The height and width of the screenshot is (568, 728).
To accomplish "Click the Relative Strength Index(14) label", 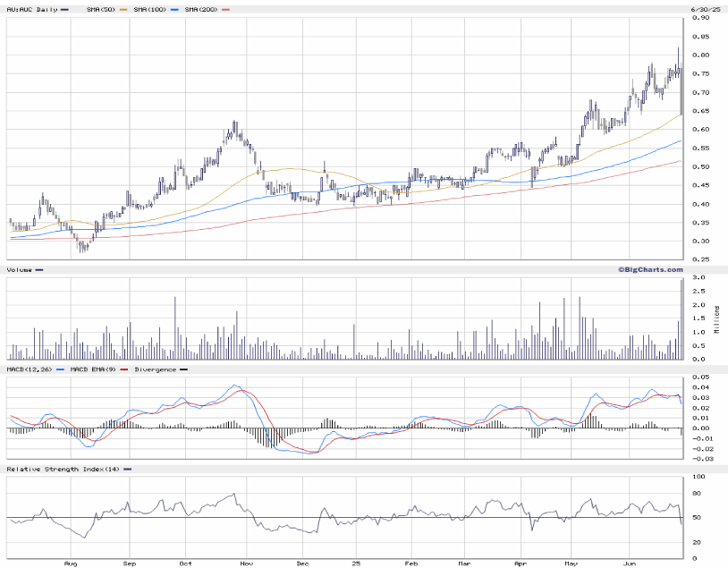I will tap(63, 469).
